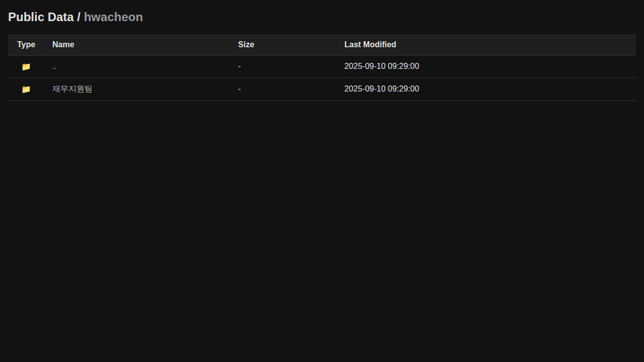
Task: Click the size dash in the 재무지원팀 row
Action: pyautogui.click(x=239, y=89)
